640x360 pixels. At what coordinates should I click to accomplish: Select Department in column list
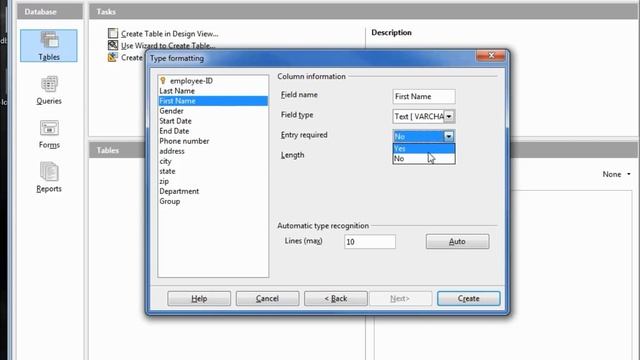point(213,191)
